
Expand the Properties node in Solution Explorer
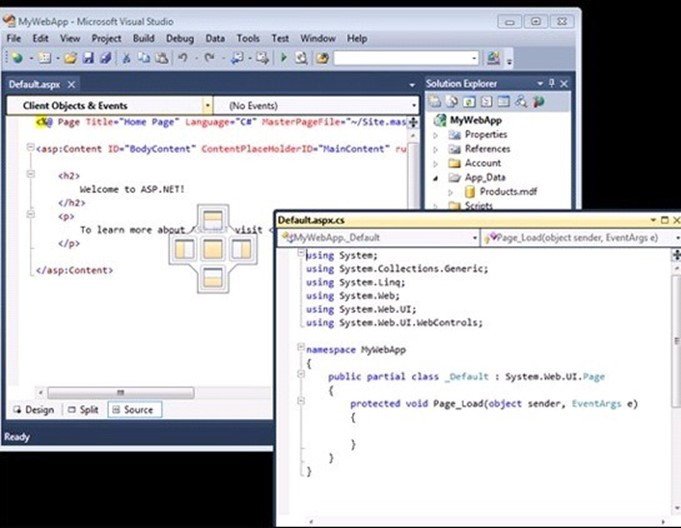(x=436, y=135)
